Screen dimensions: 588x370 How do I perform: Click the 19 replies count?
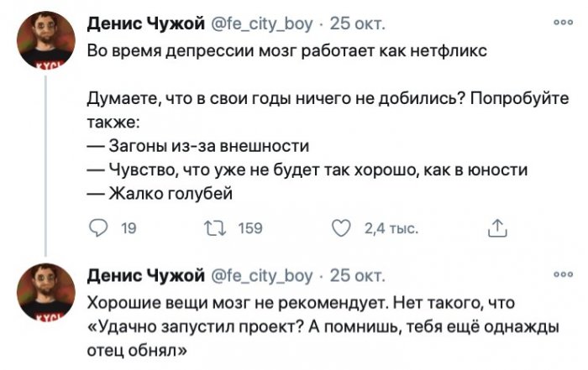click(129, 227)
